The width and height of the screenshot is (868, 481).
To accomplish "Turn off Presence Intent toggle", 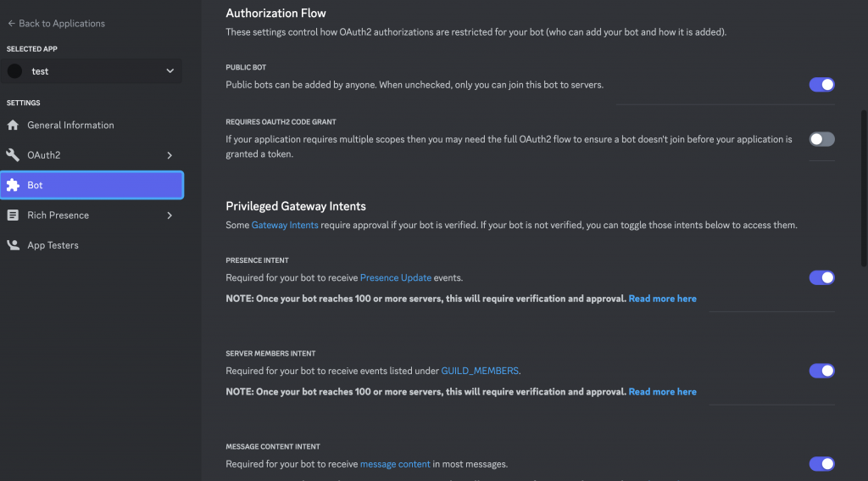I will point(821,277).
